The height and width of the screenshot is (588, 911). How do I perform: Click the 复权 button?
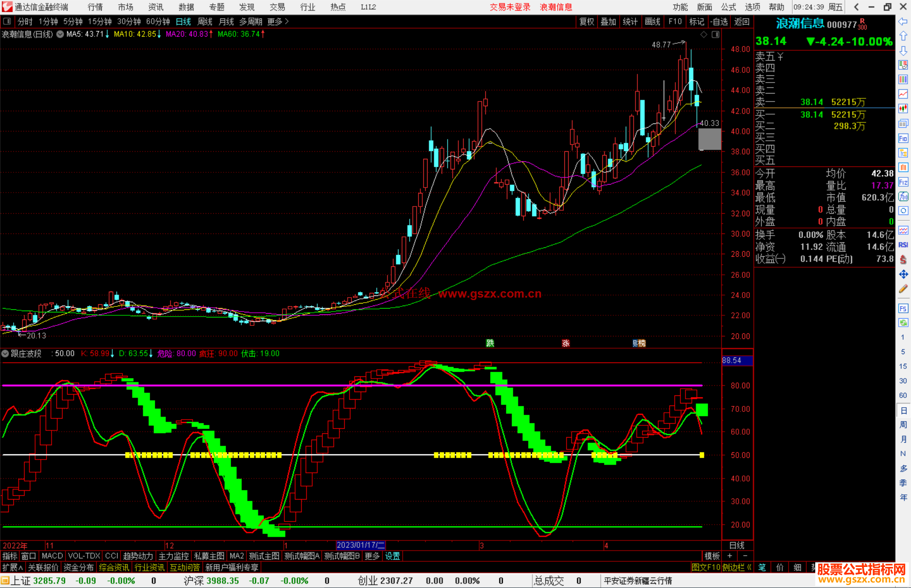click(x=586, y=21)
